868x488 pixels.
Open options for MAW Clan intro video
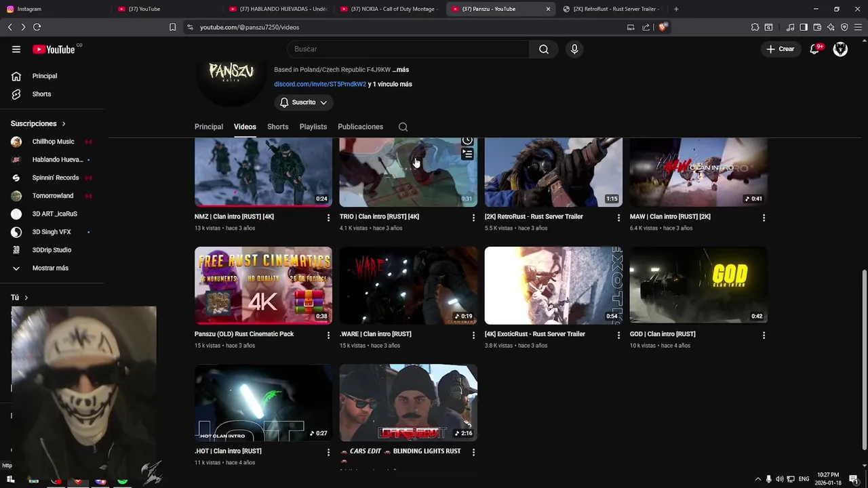pyautogui.click(x=764, y=218)
